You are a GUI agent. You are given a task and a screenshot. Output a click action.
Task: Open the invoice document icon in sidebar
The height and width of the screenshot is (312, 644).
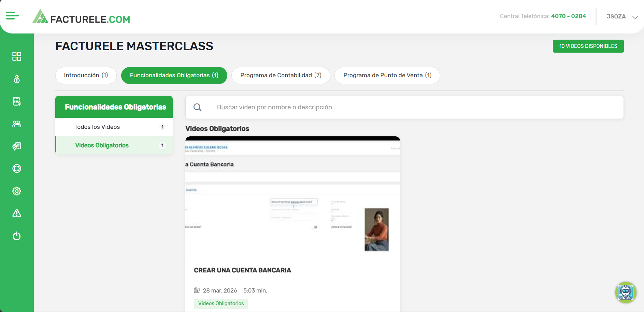[x=17, y=101]
